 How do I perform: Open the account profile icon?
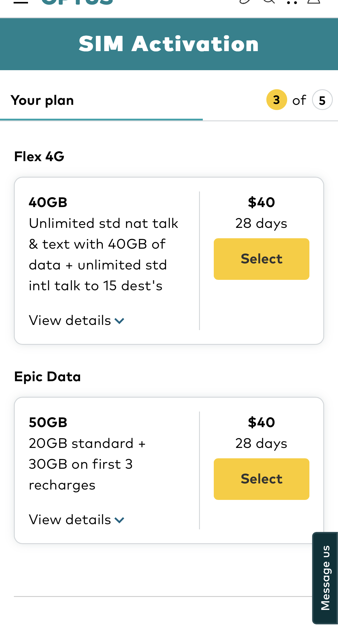(313, 2)
